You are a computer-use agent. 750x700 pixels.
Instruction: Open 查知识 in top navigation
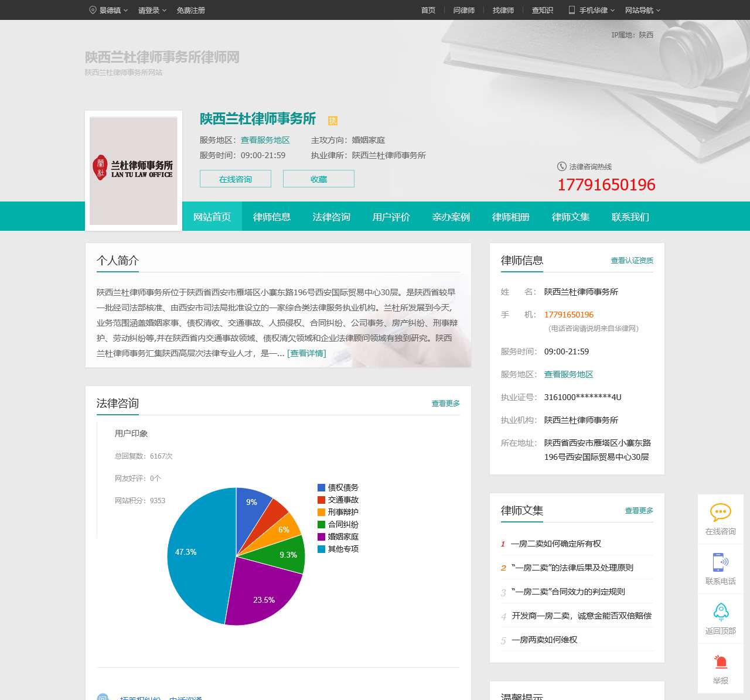click(543, 10)
